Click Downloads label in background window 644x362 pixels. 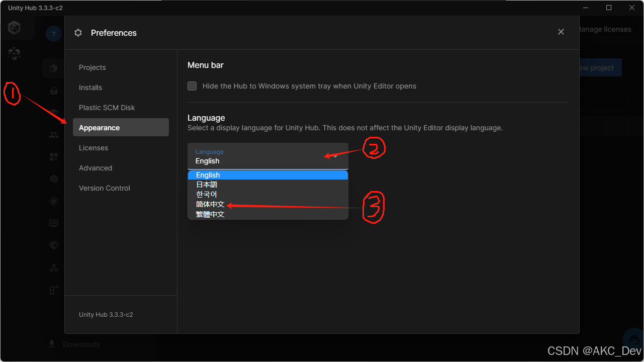coord(81,344)
